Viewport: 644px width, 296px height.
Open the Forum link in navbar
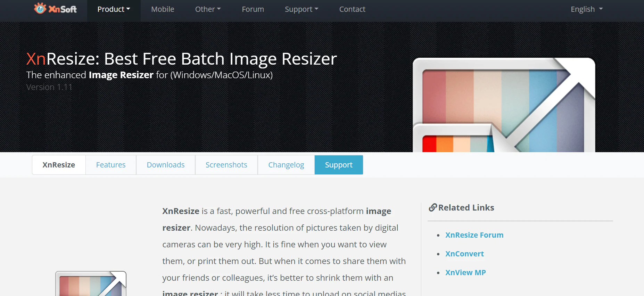(253, 9)
